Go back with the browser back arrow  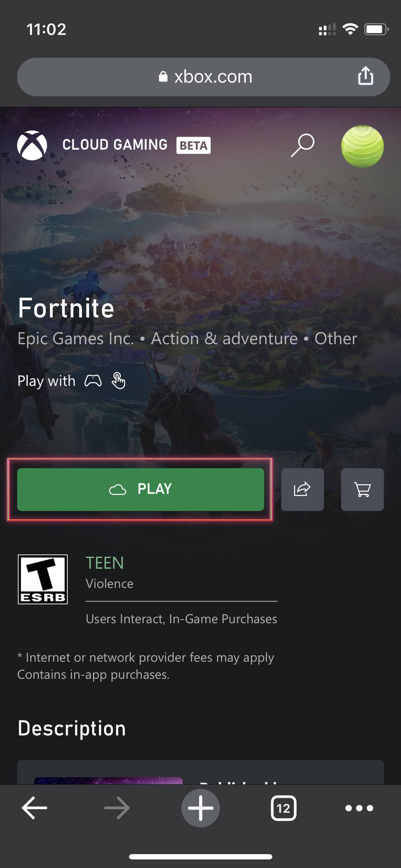pyautogui.click(x=34, y=808)
